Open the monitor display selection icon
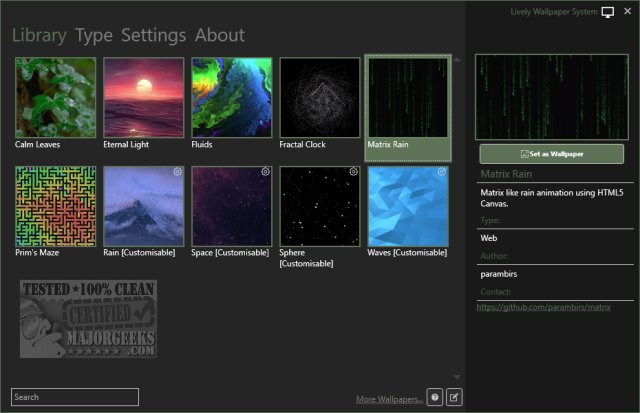Viewport: 640px width, 413px height. [x=607, y=12]
